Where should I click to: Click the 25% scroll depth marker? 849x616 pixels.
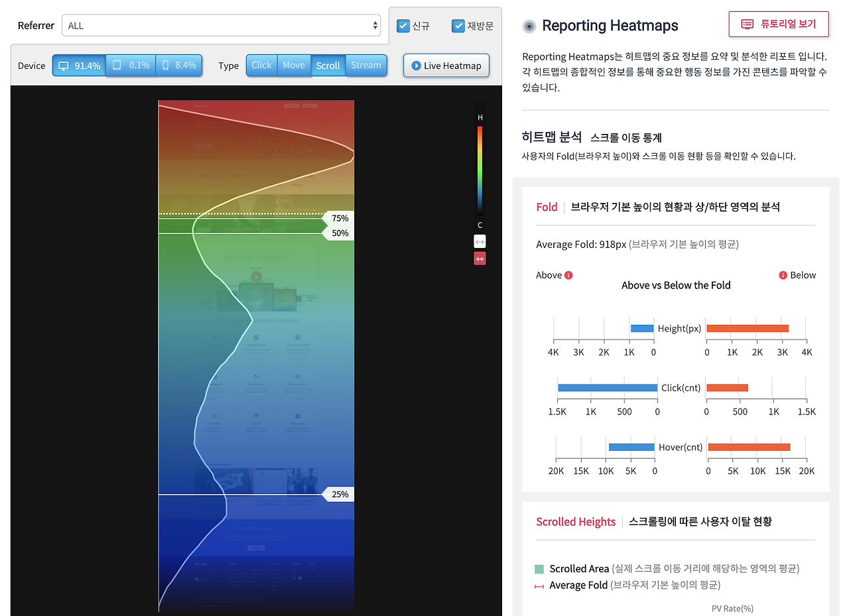point(340,494)
